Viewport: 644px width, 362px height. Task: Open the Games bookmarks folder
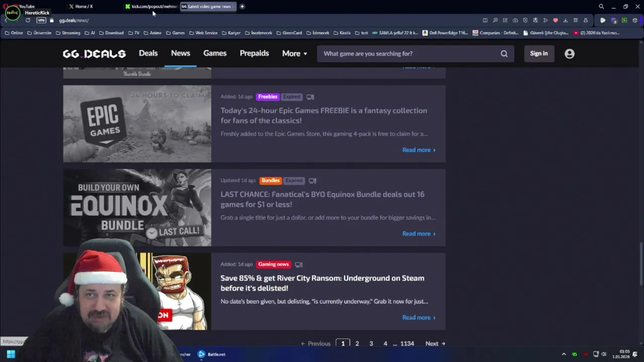175,33
